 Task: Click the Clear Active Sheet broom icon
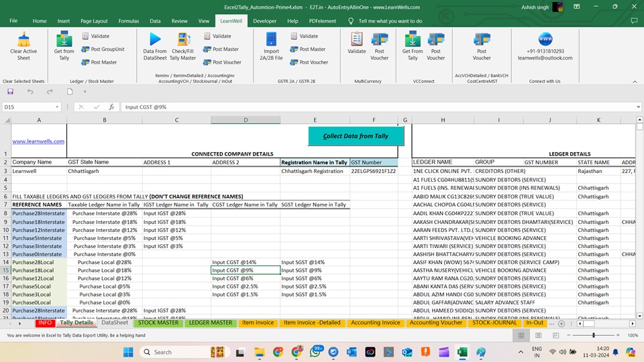[23, 40]
